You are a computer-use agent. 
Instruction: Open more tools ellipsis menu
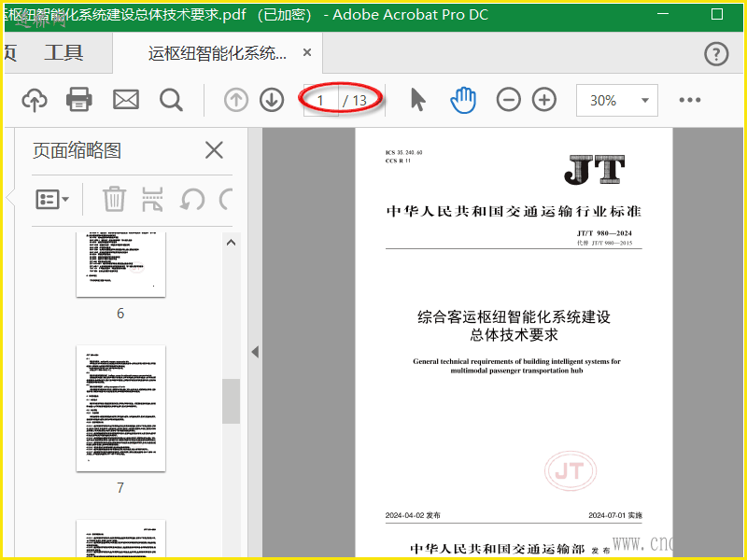click(x=690, y=100)
